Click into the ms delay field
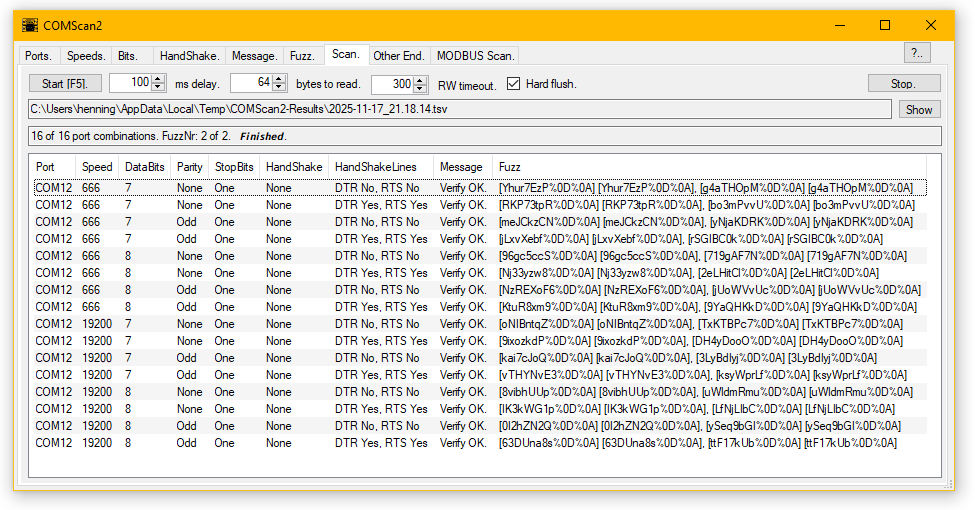 point(131,83)
